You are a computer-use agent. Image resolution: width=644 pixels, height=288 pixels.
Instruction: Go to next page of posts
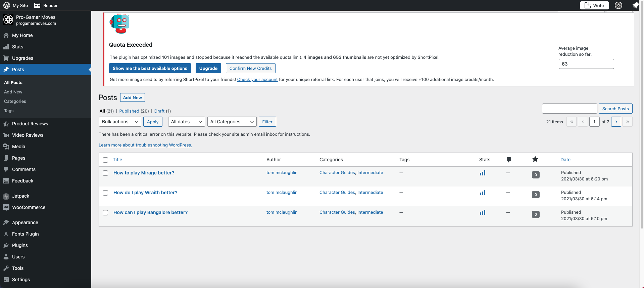point(616,122)
